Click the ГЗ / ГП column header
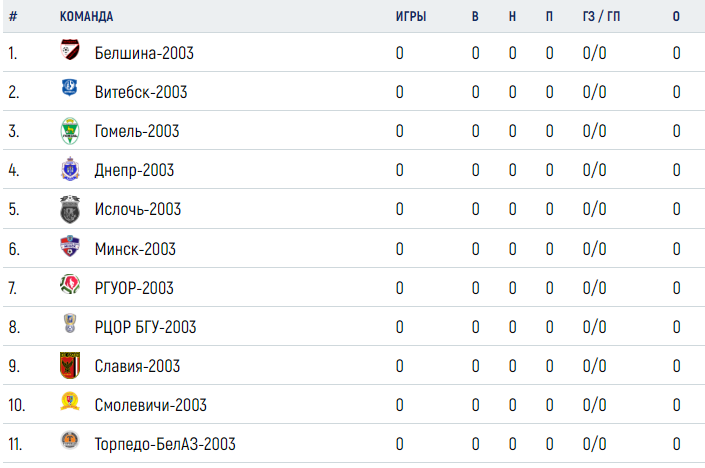Image resolution: width=705 pixels, height=468 pixels. click(602, 17)
